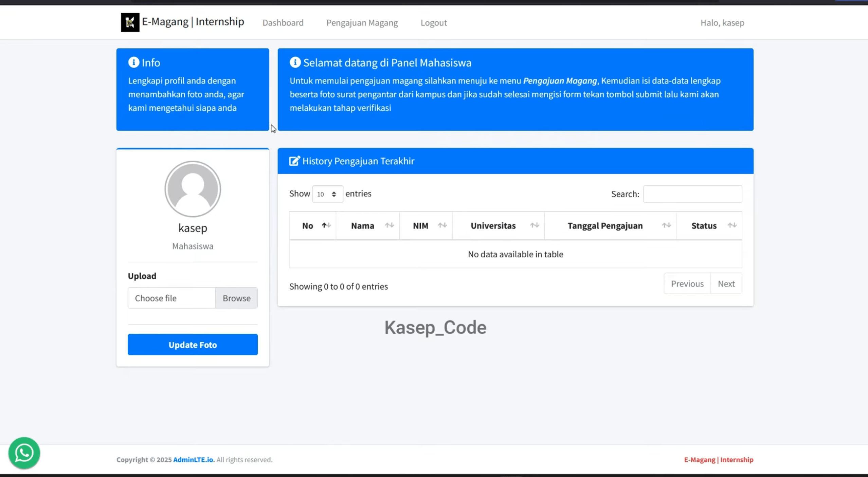Click the Kasep_Code text
868x477 pixels.
point(435,328)
